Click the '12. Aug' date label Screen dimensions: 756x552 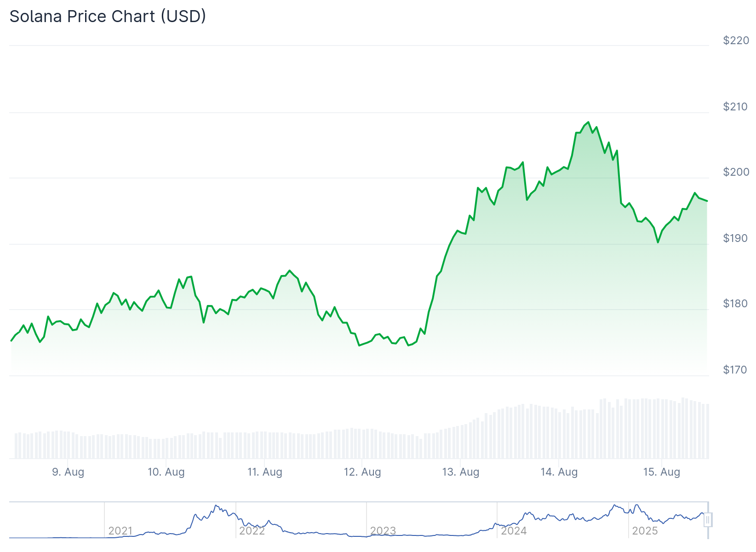362,472
